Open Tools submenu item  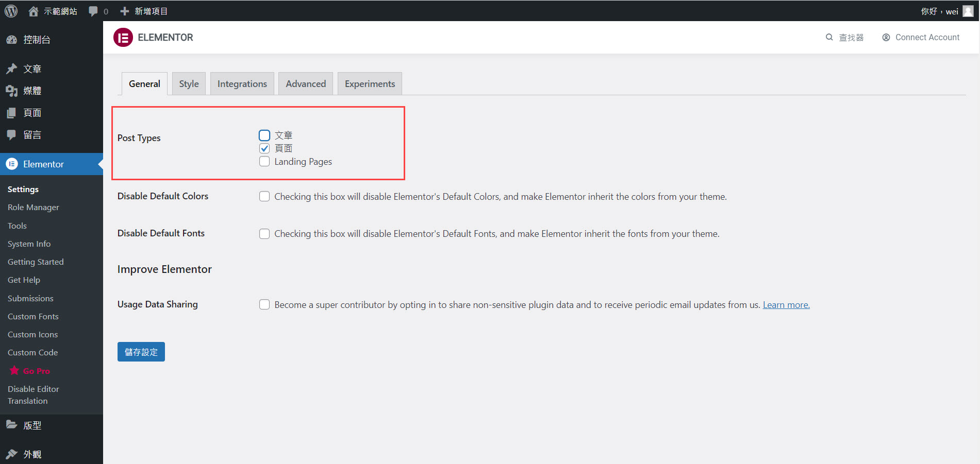point(17,226)
